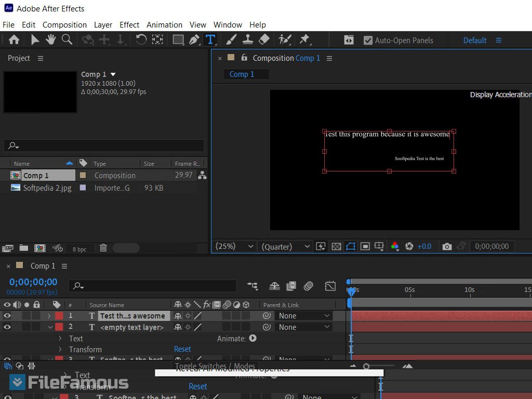Create a new composition from Project footer
The height and width of the screenshot is (399, 532).
[39, 248]
